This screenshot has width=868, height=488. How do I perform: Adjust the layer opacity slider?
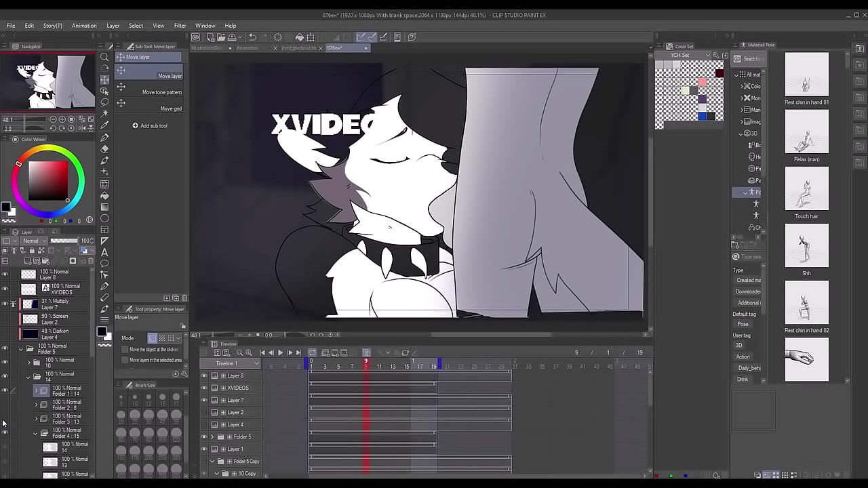(64, 241)
